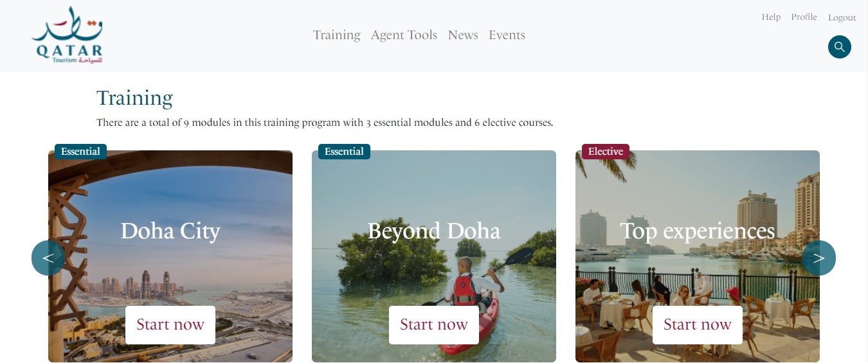The width and height of the screenshot is (868, 363).
Task: Click the search magnifier icon
Action: coord(839,47)
